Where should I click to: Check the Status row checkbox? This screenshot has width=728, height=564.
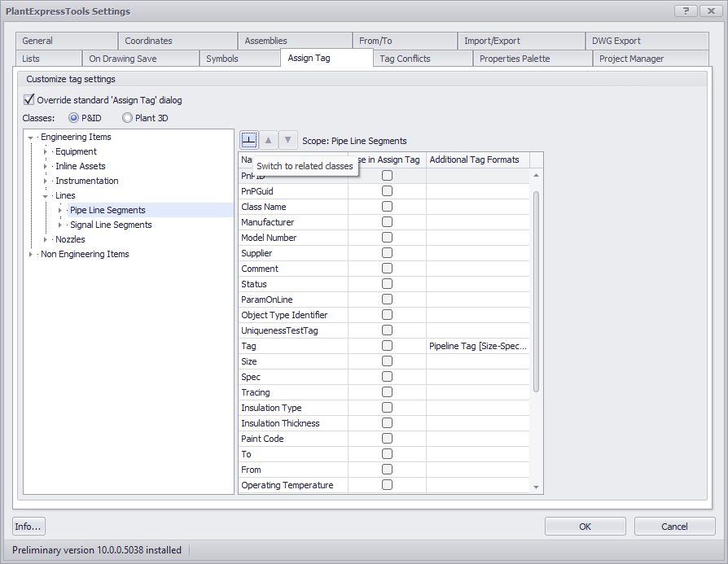(x=387, y=283)
